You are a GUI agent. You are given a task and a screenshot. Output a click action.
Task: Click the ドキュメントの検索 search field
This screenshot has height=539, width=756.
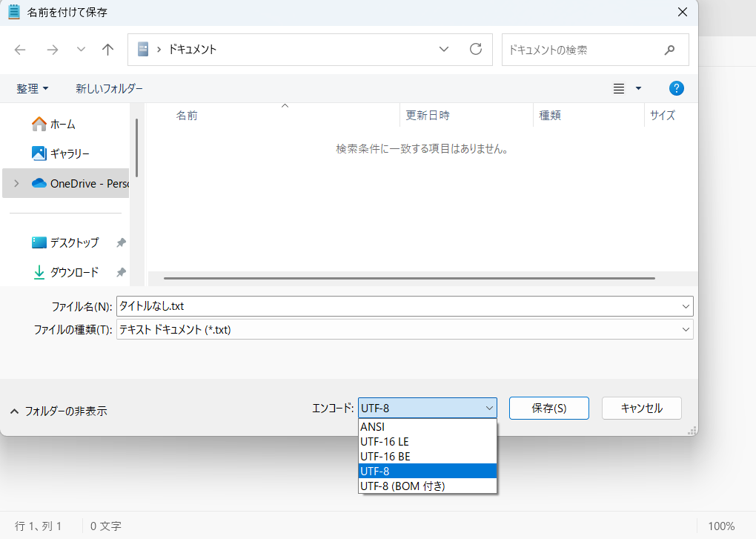[x=595, y=50]
